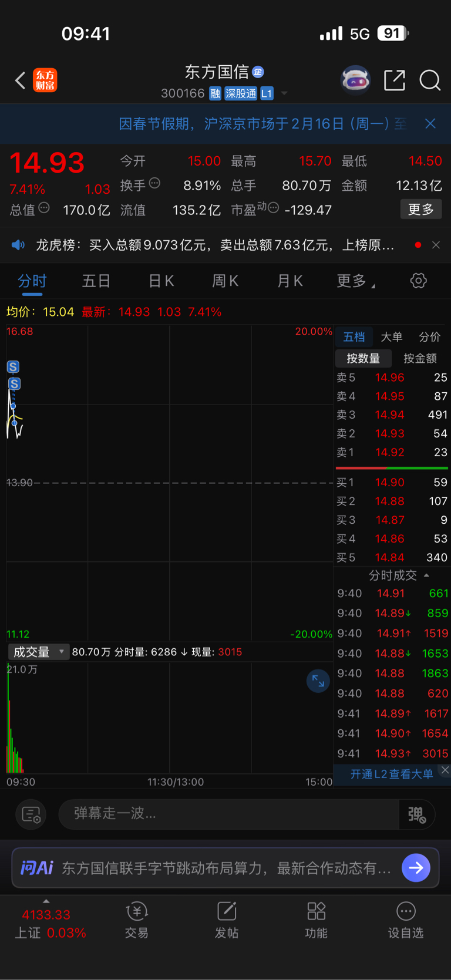This screenshot has height=980, width=451.
Task: Open the 发帖 post icon
Action: click(227, 920)
